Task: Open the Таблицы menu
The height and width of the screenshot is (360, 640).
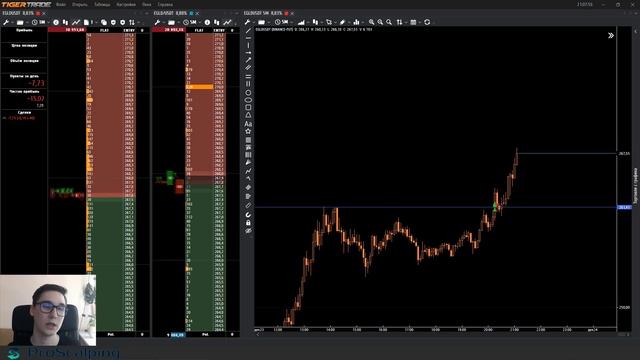Action: point(102,4)
